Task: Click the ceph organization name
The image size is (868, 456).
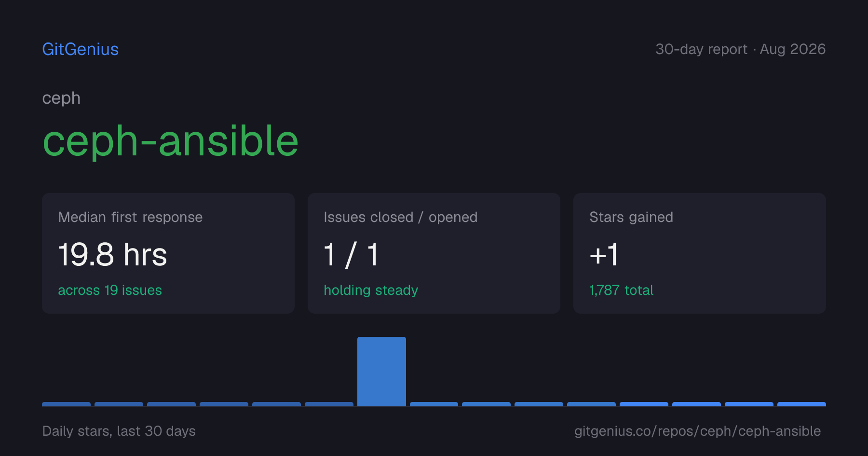Action: click(x=61, y=98)
